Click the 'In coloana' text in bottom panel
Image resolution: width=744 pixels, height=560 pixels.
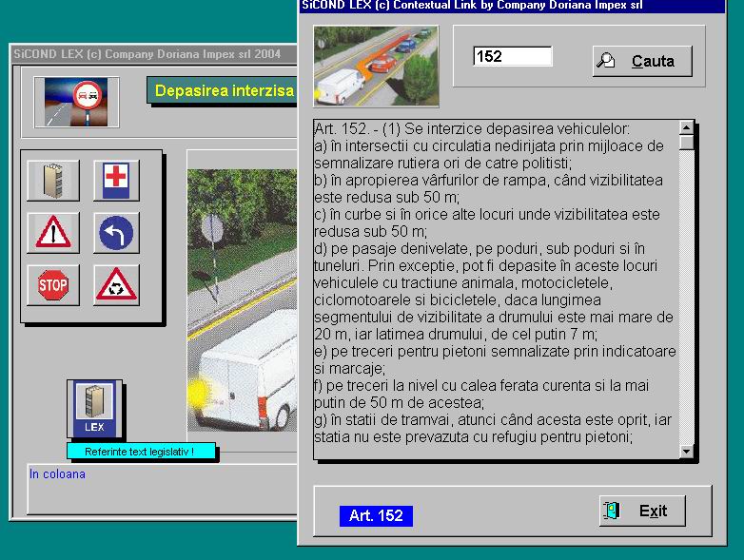tap(57, 474)
